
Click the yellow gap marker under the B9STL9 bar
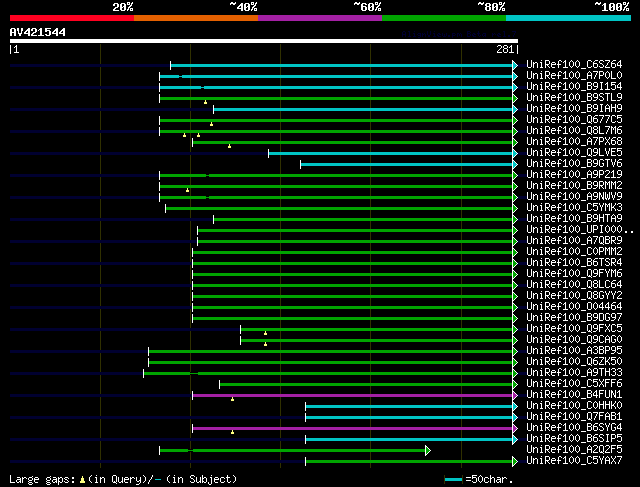point(205,102)
